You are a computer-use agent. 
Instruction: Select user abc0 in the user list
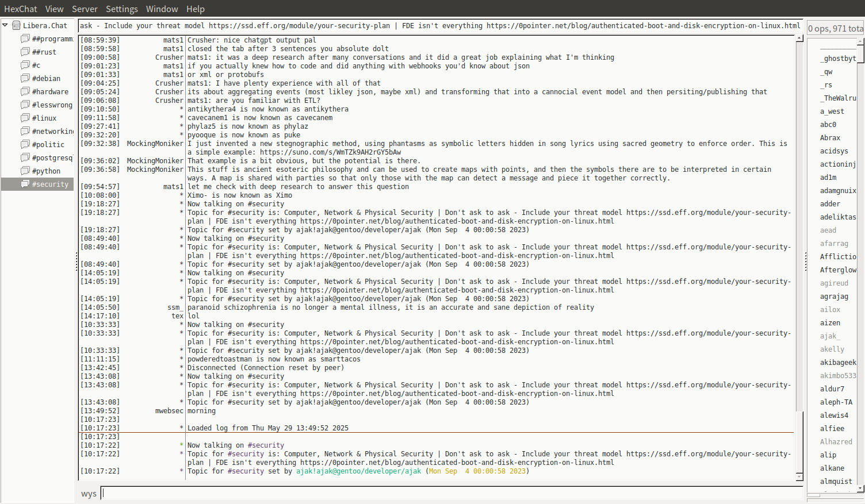(x=828, y=125)
